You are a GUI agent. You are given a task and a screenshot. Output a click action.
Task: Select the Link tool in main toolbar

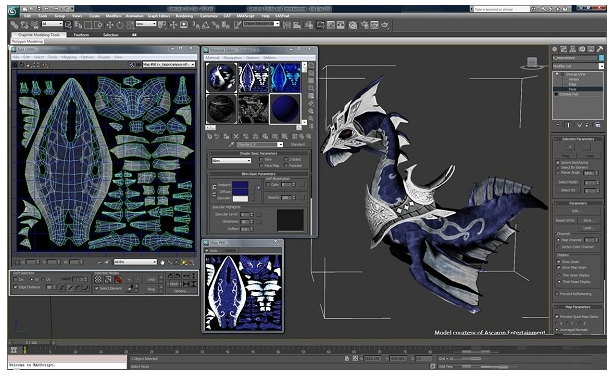point(14,25)
